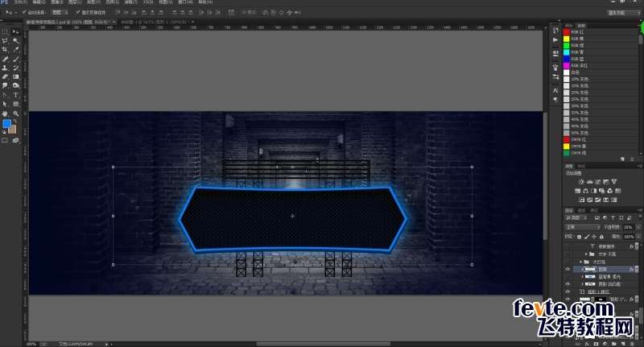The image size is (644, 347).
Task: Activate the Zoom magnifier tool
Action: pyautogui.click(x=16, y=114)
